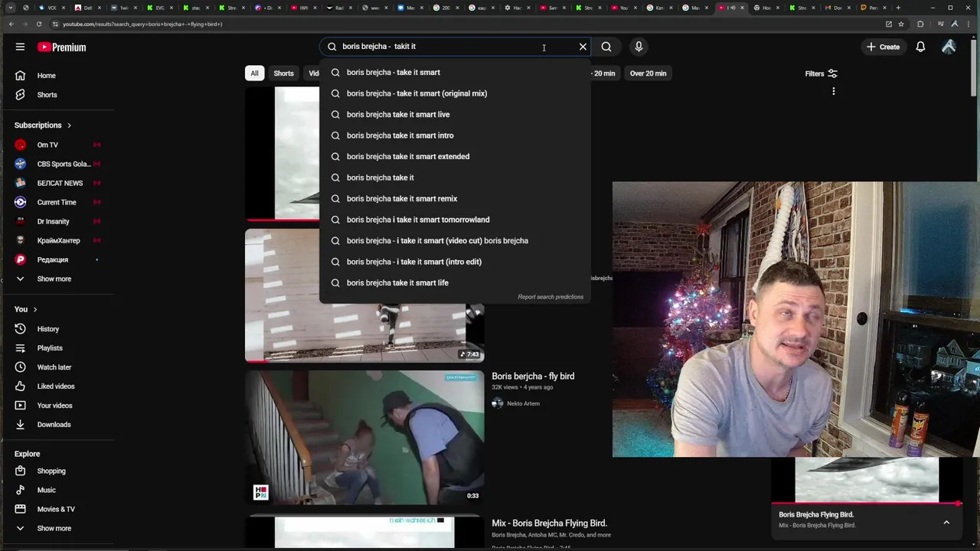Open three-dot more options for top result

click(833, 91)
